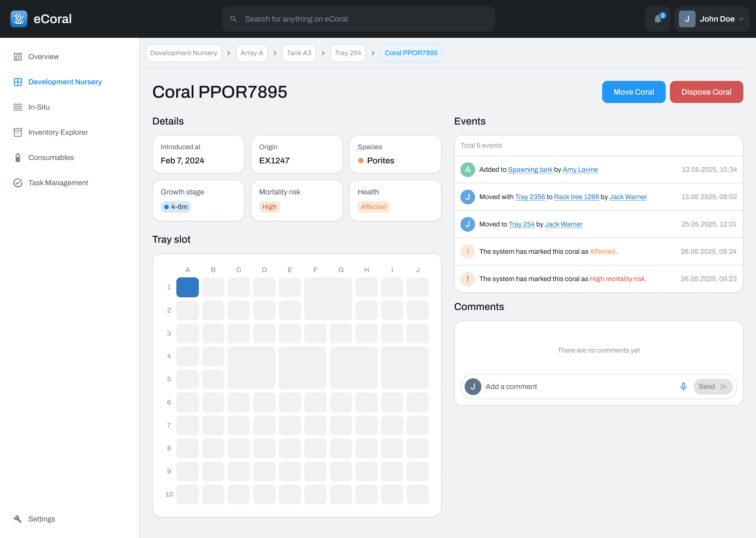Click the In-Situ waves icon
The height and width of the screenshot is (538, 756).
point(18,107)
